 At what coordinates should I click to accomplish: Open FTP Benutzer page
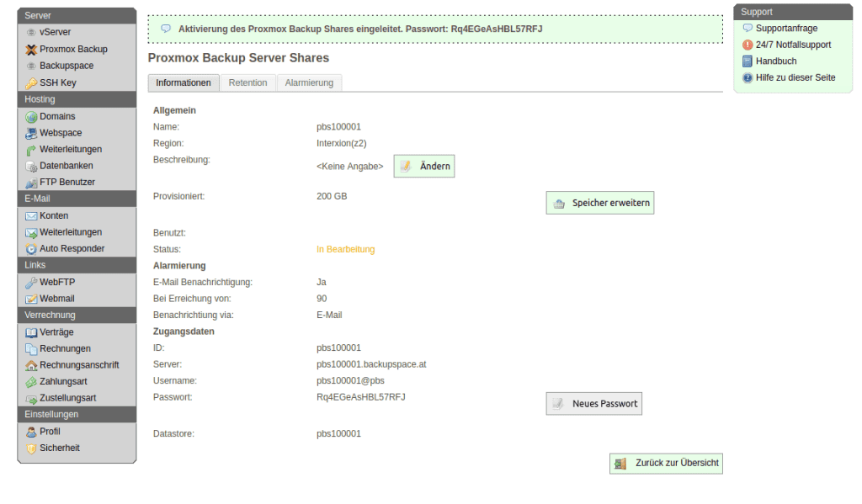67,183
